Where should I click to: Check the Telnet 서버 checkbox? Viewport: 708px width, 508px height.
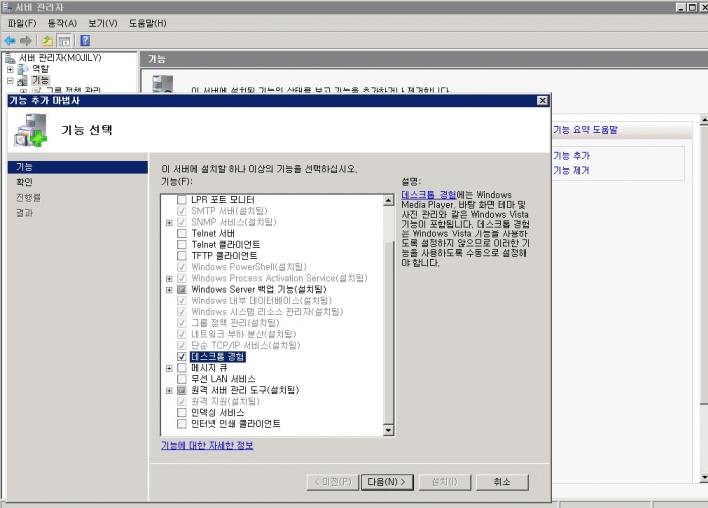tap(182, 233)
